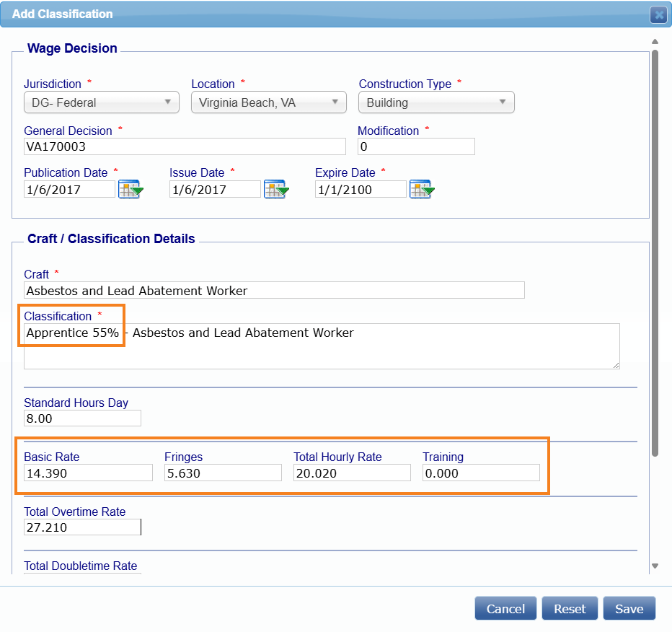Click the Wage Decision heading
Image resolution: width=672 pixels, height=632 pixels.
[x=72, y=48]
